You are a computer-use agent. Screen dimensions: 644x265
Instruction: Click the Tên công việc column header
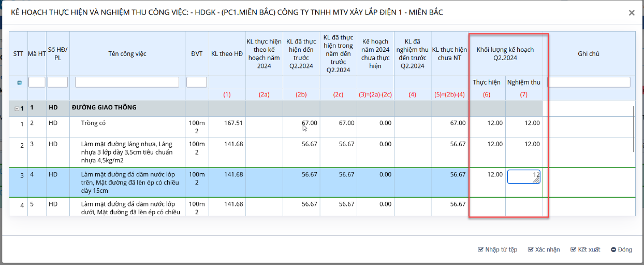pos(127,54)
